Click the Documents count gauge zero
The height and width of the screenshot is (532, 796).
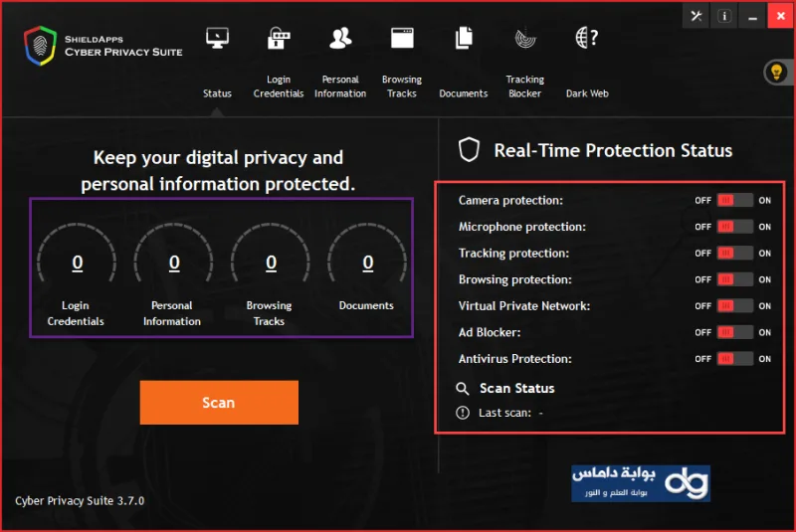368,263
